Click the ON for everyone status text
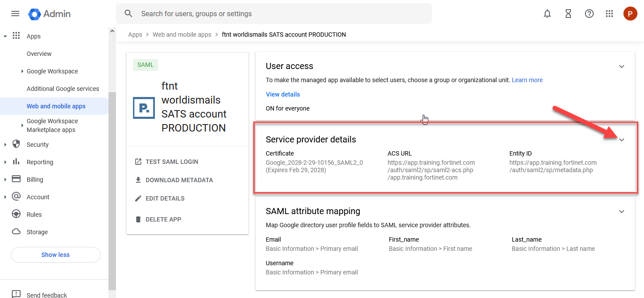 pos(288,108)
